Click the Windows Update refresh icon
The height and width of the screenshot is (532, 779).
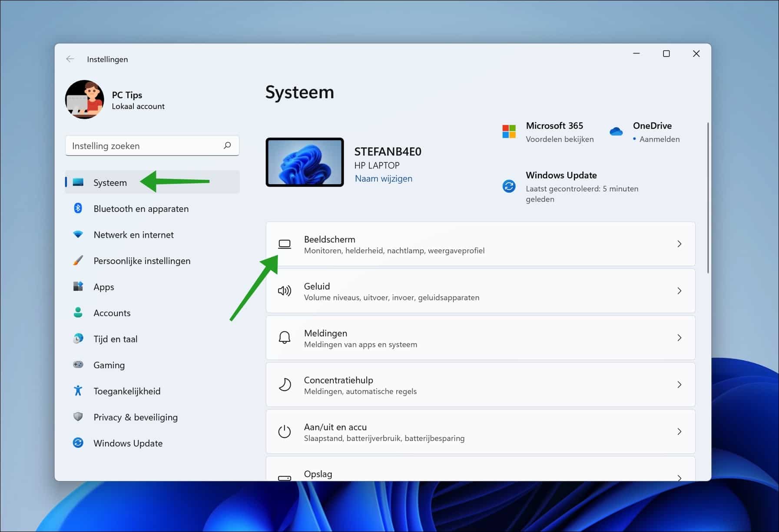pyautogui.click(x=79, y=443)
